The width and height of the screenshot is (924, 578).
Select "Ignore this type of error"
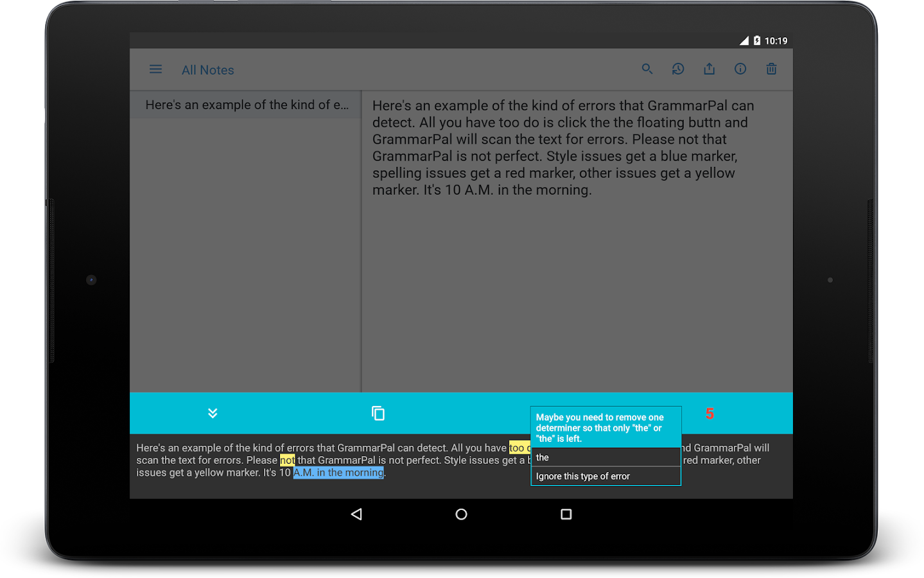click(606, 476)
